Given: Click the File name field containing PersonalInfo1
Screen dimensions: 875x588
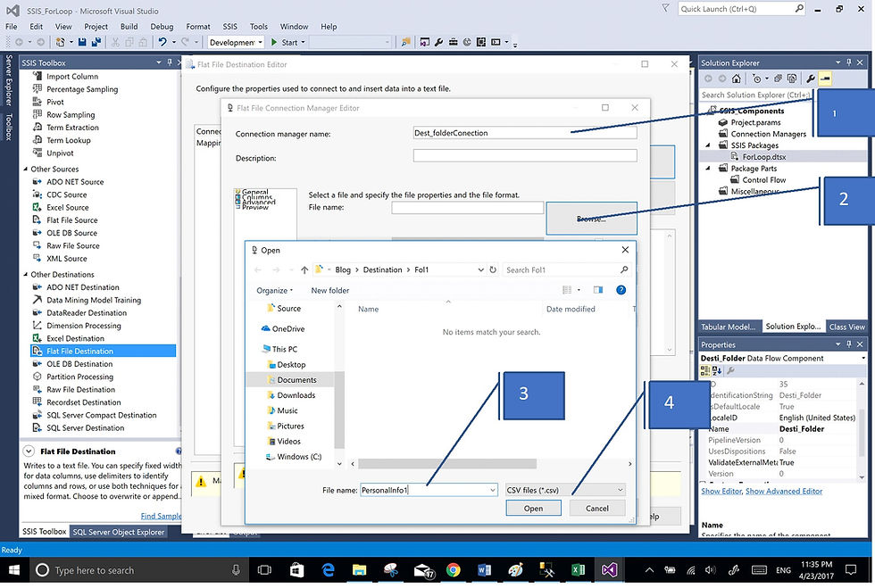Looking at the screenshot, I should [x=429, y=491].
